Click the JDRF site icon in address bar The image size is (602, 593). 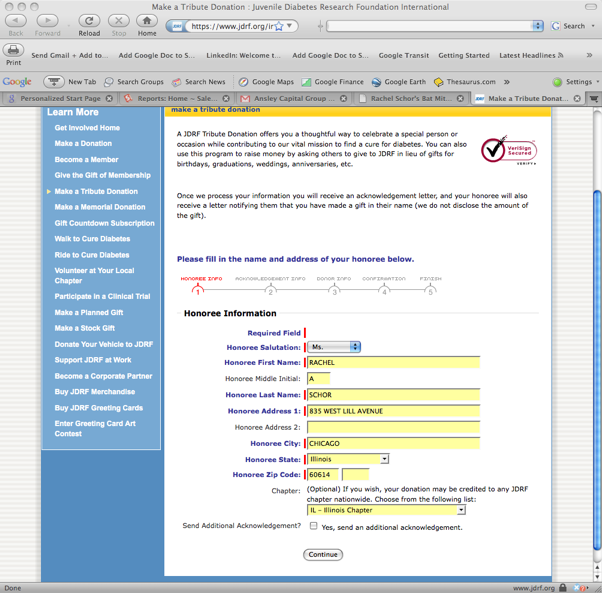tap(177, 26)
